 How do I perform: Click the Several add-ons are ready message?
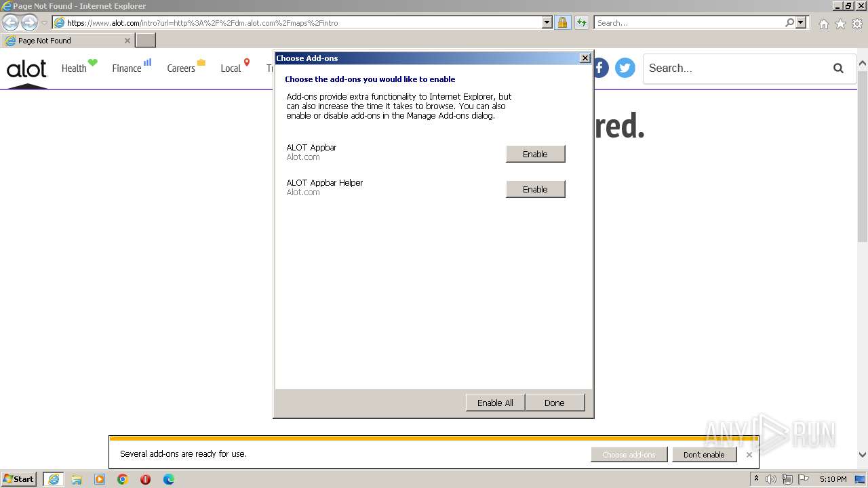click(183, 454)
